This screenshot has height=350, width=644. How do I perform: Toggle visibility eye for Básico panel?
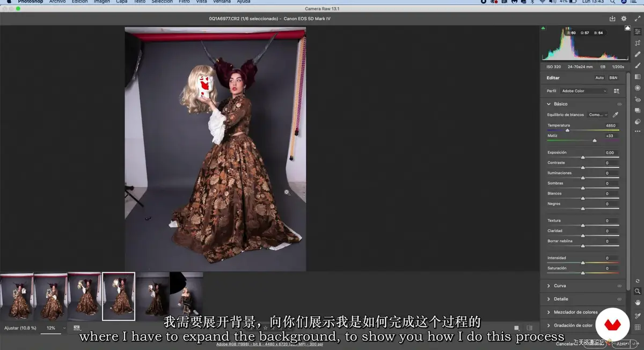(x=619, y=104)
